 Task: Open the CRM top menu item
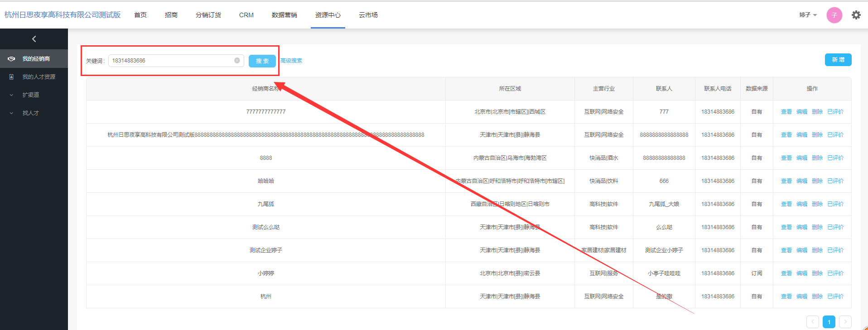click(x=246, y=15)
